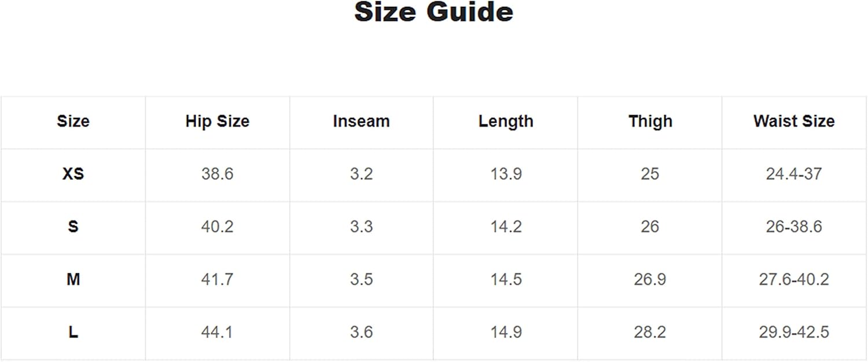The height and width of the screenshot is (362, 868).
Task: Click hip size value 44.1
Action: point(217,333)
